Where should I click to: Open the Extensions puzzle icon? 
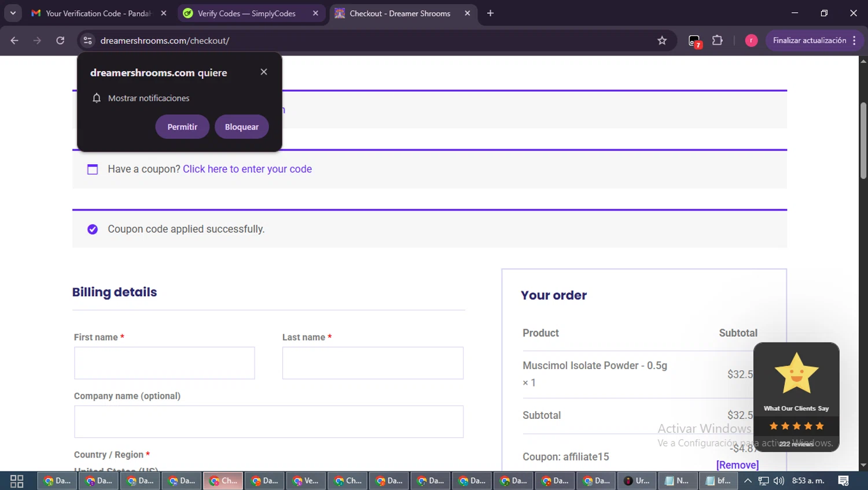pos(718,40)
